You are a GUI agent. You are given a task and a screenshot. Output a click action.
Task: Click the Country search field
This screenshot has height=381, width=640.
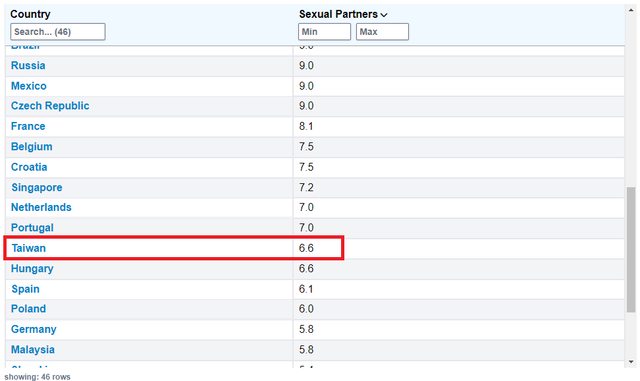(58, 32)
